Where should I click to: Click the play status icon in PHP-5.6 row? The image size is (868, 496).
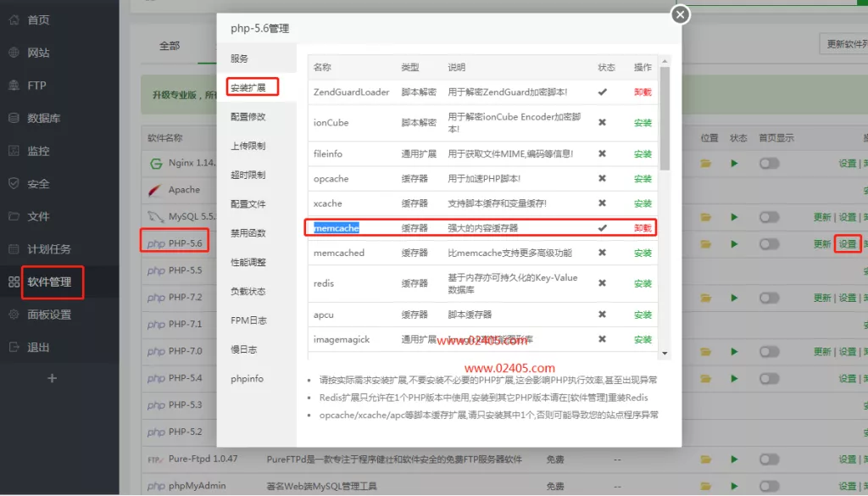(734, 244)
